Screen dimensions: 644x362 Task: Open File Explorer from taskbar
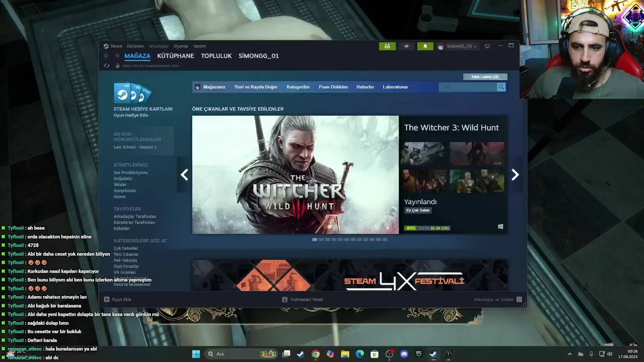(x=345, y=354)
